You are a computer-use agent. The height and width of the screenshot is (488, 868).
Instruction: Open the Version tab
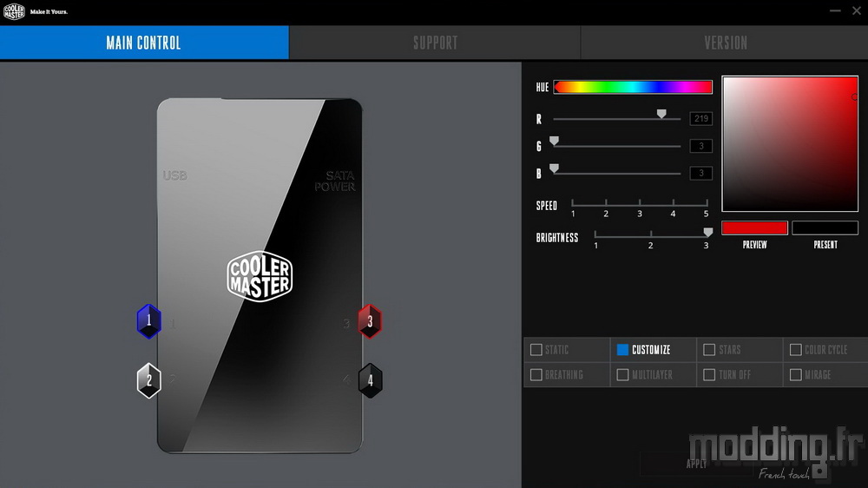pos(725,43)
